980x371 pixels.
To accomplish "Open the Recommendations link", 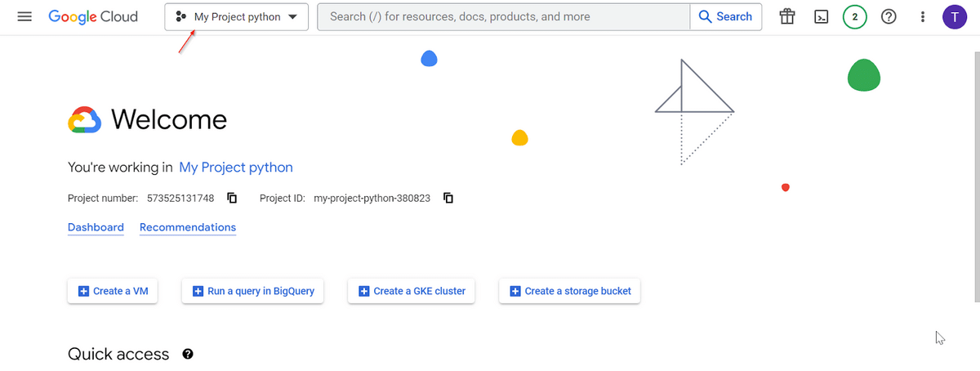I will 188,227.
